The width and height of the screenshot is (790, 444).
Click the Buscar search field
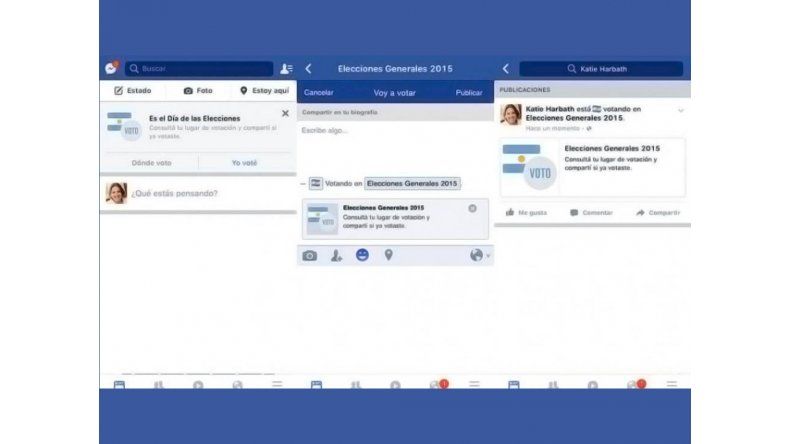click(199, 69)
